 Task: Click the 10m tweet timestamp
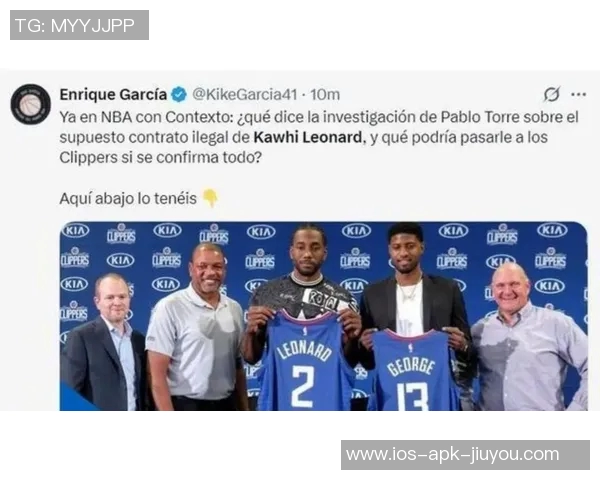pos(325,94)
